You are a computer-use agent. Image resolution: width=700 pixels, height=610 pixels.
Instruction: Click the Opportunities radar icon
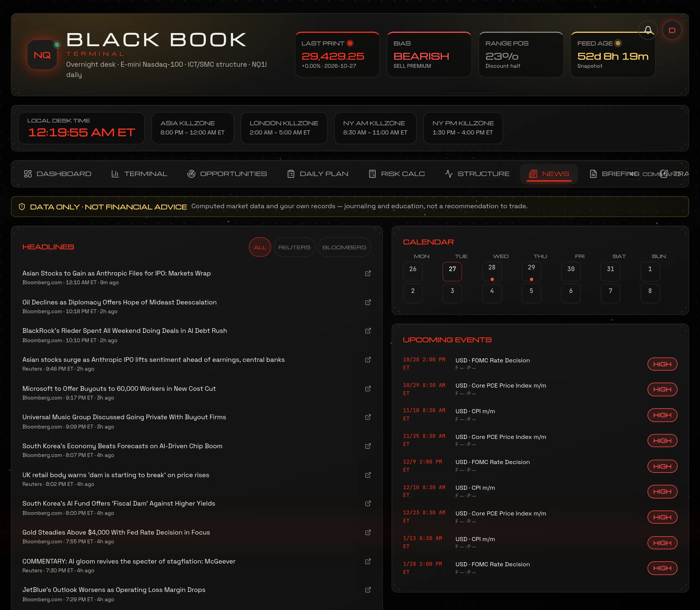pyautogui.click(x=191, y=174)
